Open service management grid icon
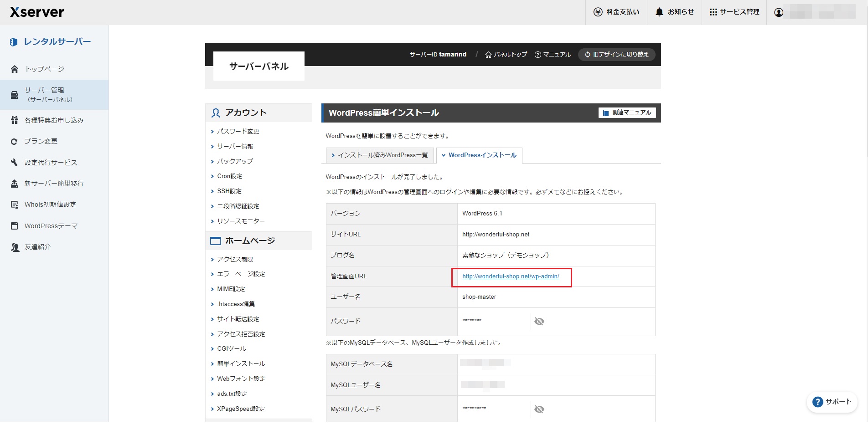Screen dimensions: 868x445 pos(713,12)
